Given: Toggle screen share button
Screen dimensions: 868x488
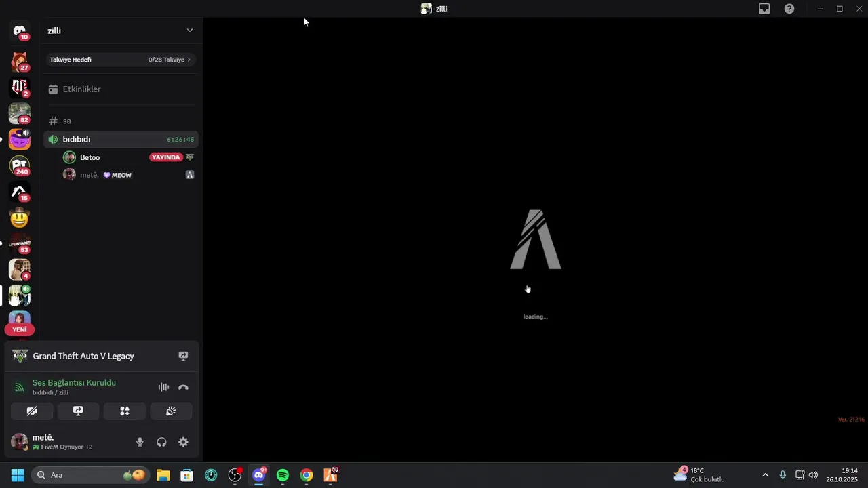Looking at the screenshot, I should coord(78,411).
